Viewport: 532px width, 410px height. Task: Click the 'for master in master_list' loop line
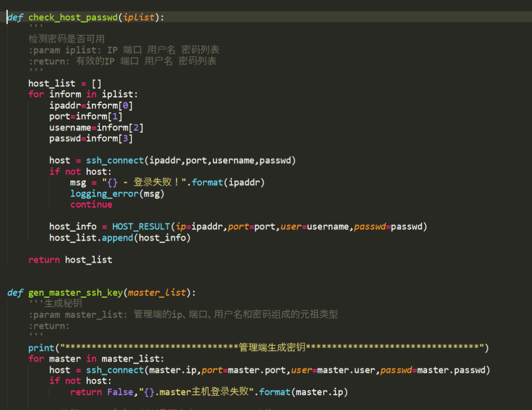[96, 359]
